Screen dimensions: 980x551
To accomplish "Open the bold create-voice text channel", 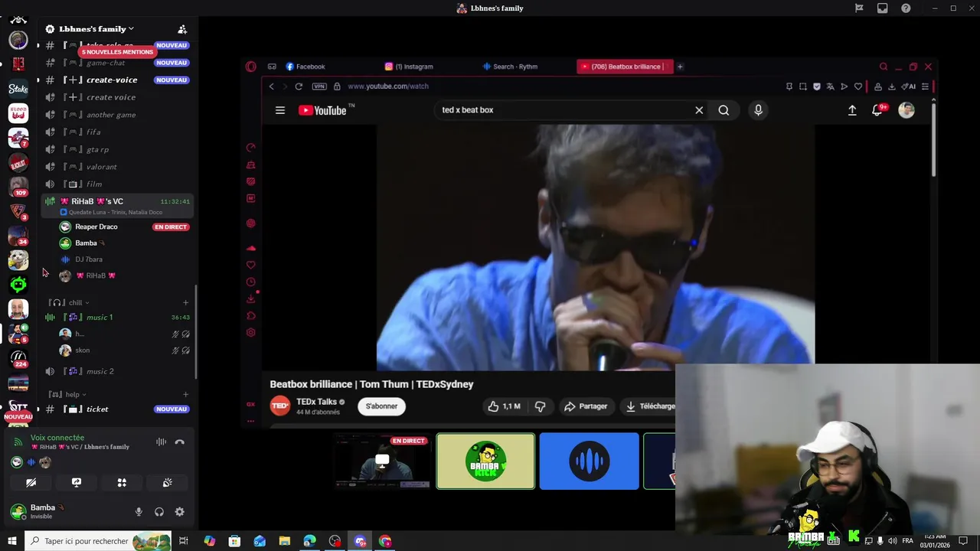I will coord(112,80).
